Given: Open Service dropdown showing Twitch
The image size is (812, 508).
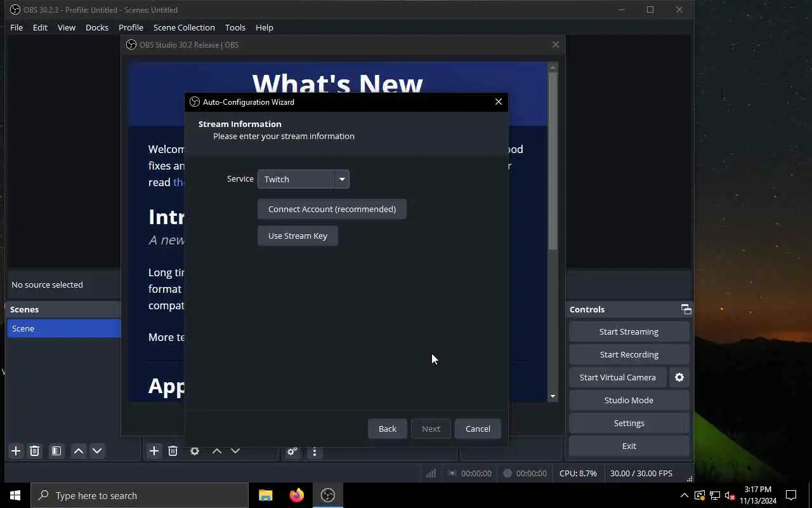Looking at the screenshot, I should coord(303,179).
